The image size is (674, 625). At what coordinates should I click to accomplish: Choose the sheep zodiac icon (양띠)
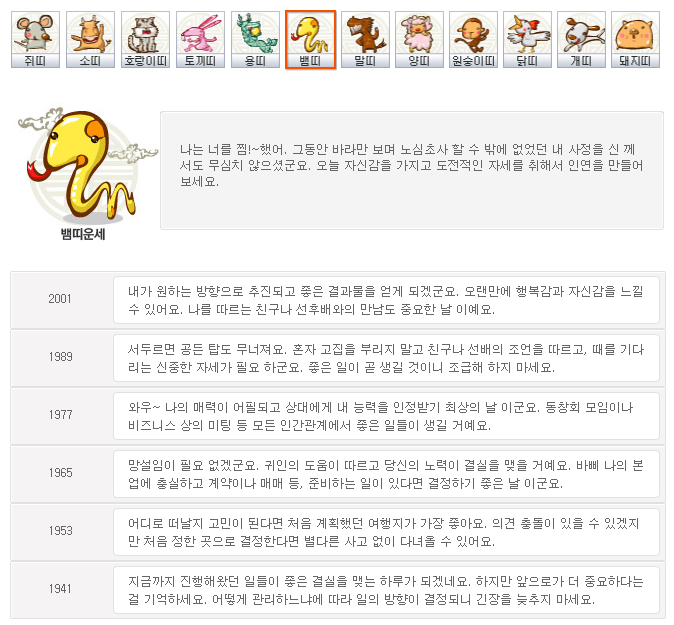(419, 40)
